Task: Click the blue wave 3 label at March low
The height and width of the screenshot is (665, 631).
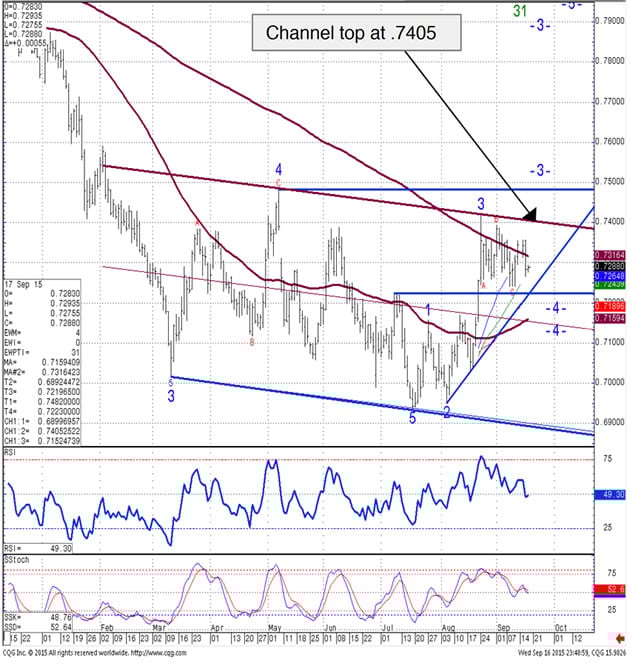Action: 171,397
